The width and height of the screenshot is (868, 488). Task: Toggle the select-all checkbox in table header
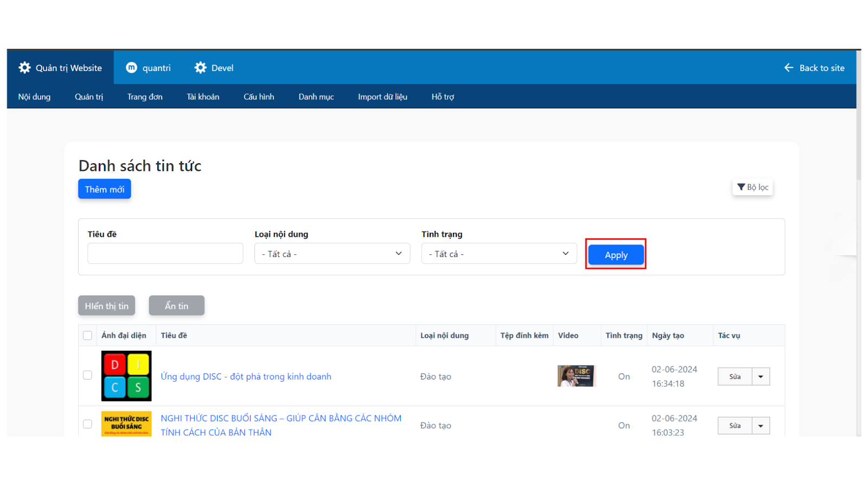pyautogui.click(x=87, y=335)
